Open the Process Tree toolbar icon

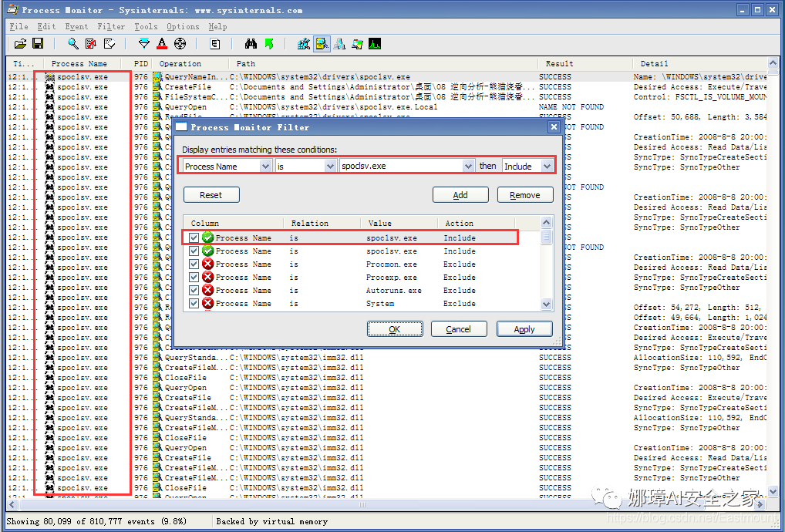[x=215, y=44]
